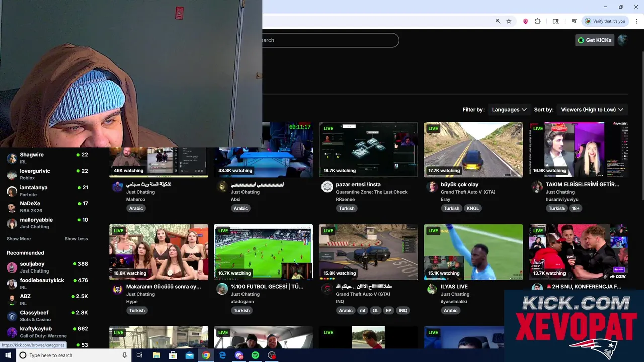644x362 pixels.
Task: Expand the sidebar with Show More
Action: pos(19,239)
